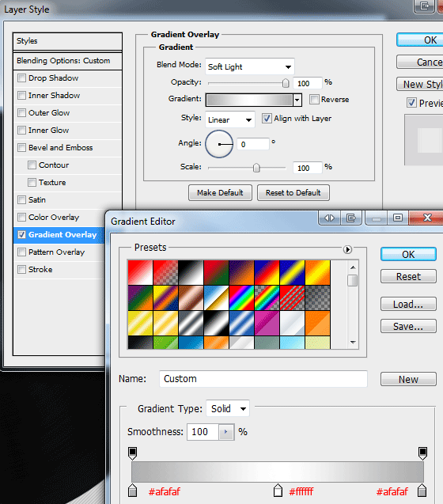The width and height of the screenshot is (443, 504).
Task: Select the right gray color stop
Action: [422, 491]
